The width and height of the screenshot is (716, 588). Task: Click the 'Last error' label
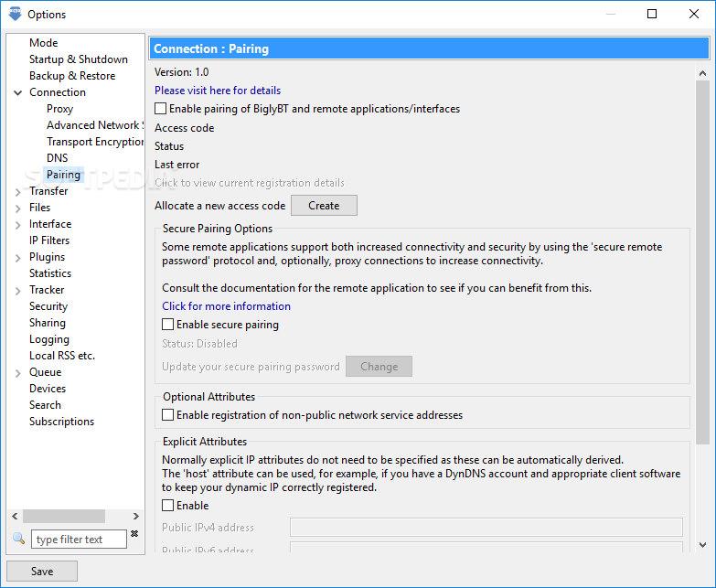(176, 165)
